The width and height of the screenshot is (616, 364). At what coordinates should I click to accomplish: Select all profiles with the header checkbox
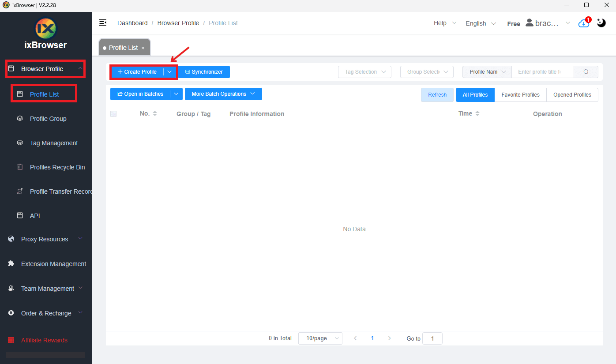[x=113, y=113]
